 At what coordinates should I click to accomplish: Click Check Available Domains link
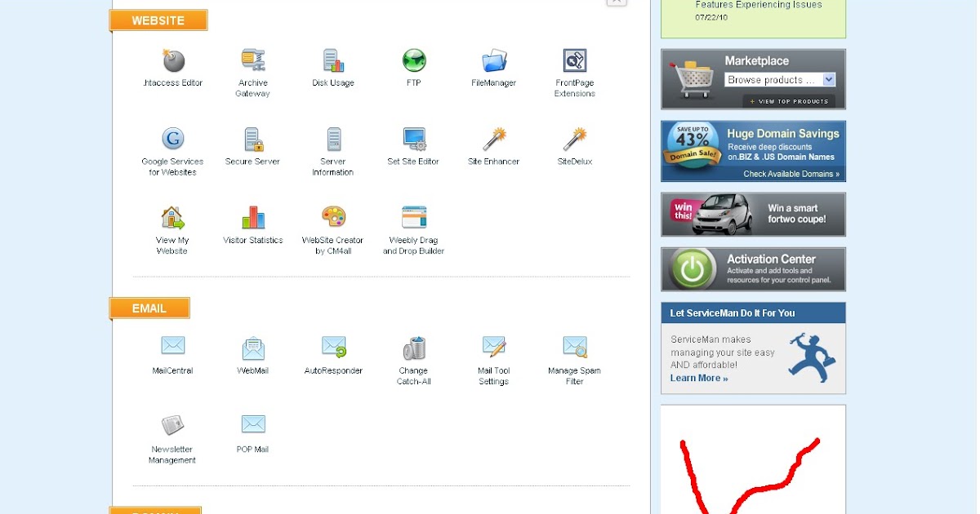tap(791, 174)
